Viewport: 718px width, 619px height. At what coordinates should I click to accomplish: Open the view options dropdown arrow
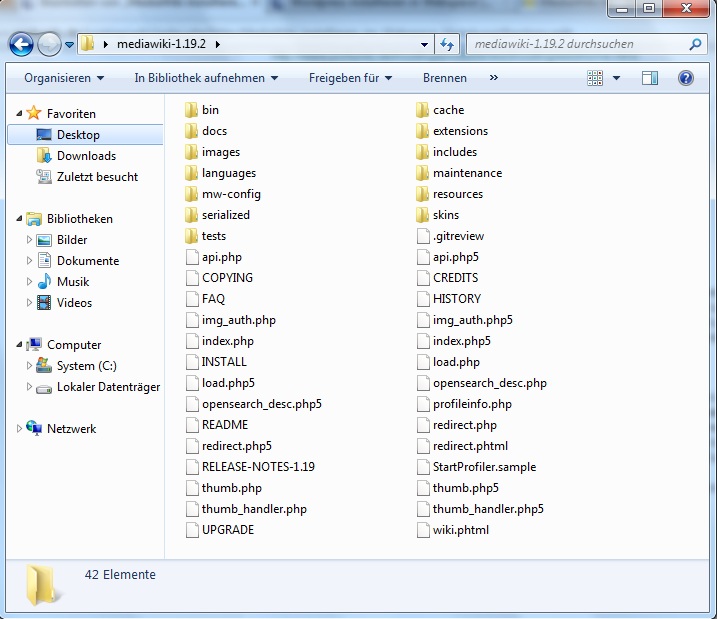point(617,78)
